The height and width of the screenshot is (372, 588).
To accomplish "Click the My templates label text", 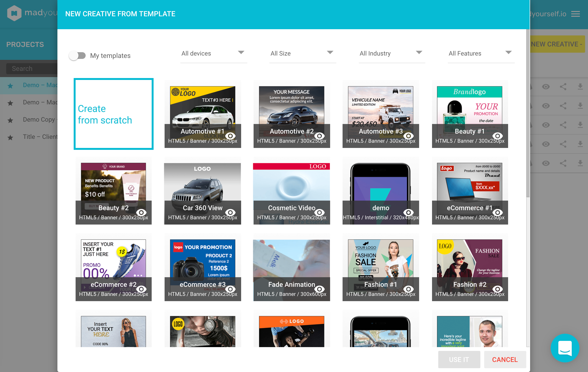I will pos(110,56).
